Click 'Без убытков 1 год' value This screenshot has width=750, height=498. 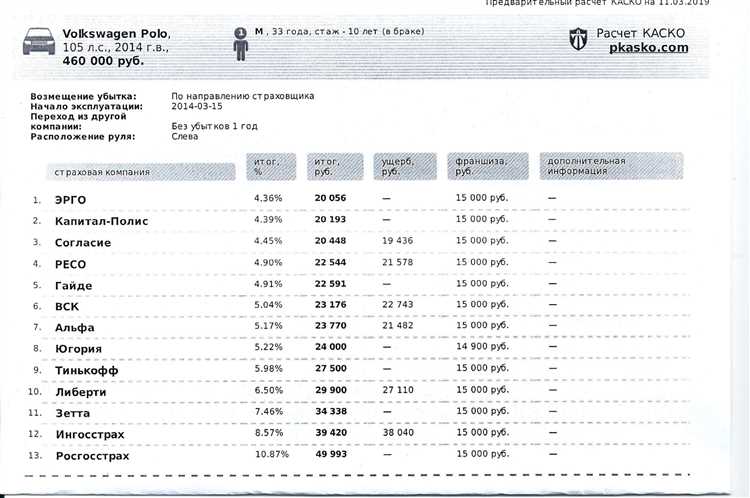214,126
